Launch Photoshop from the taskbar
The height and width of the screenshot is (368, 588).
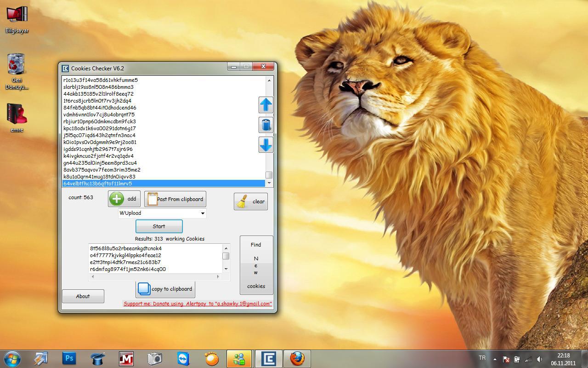[69, 358]
